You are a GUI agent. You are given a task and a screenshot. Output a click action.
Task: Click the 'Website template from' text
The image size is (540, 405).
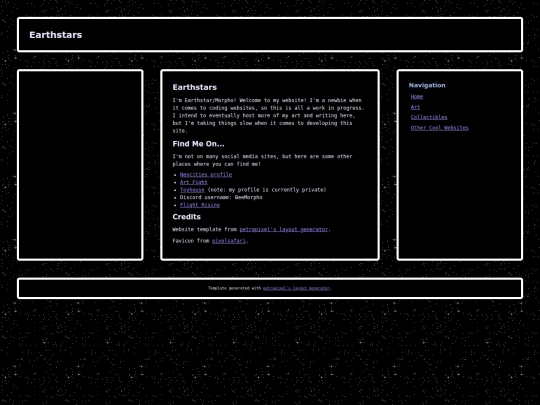pos(205,229)
